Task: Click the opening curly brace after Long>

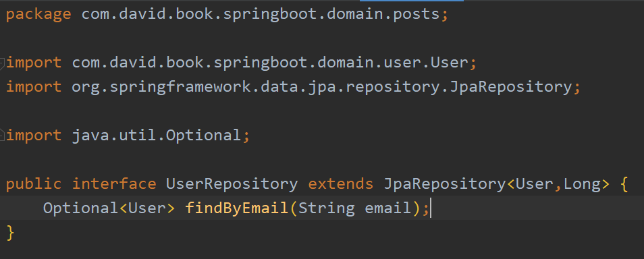Action: (624, 184)
